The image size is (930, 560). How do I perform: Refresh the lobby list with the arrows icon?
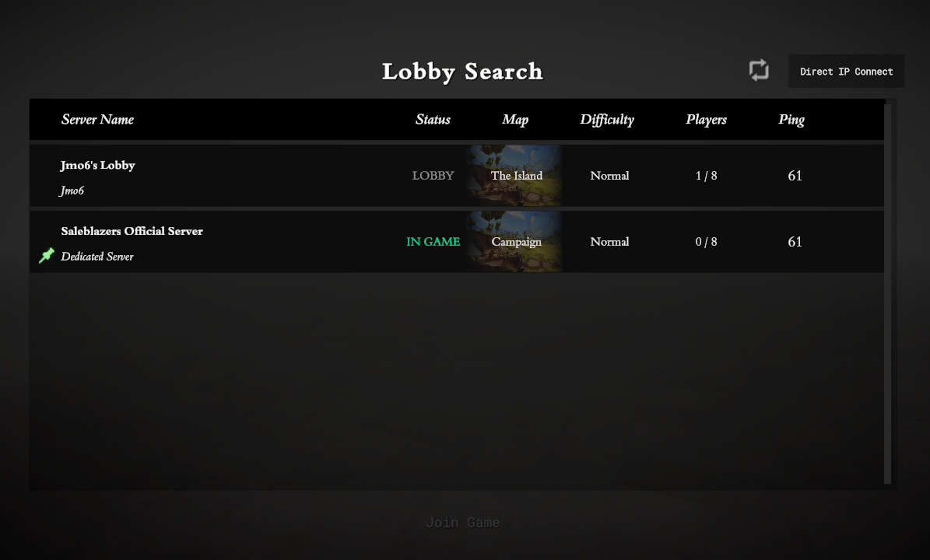point(759,71)
